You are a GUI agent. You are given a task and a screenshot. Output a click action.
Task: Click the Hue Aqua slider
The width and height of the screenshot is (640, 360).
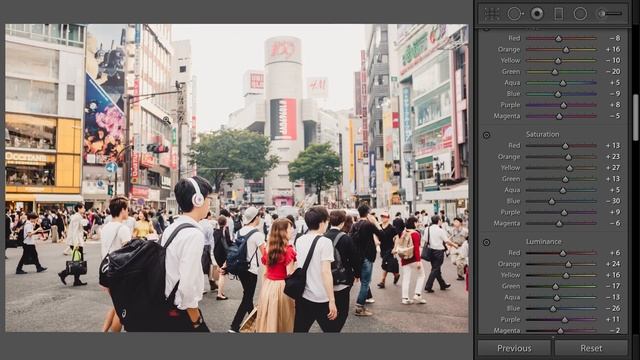(561, 83)
